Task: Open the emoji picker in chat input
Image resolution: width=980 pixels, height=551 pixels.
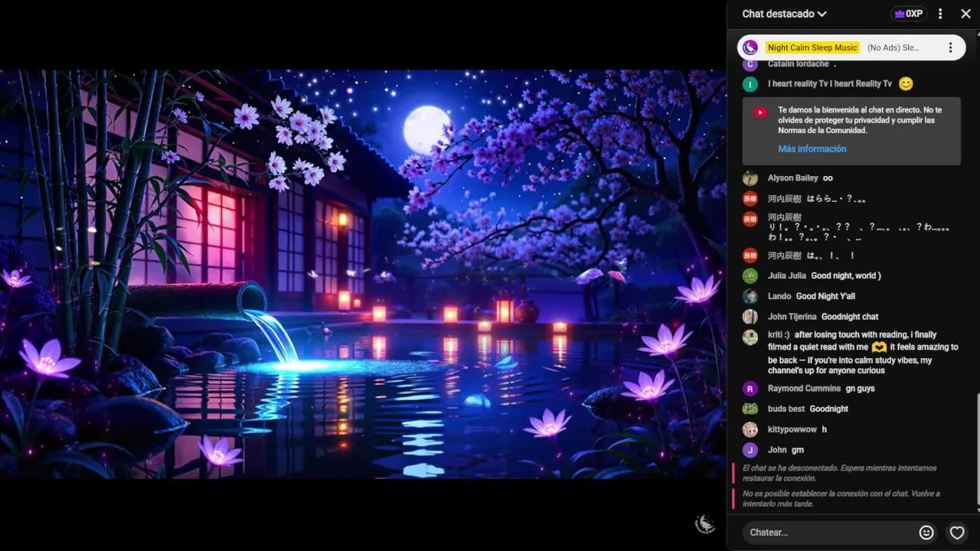Action: [926, 533]
